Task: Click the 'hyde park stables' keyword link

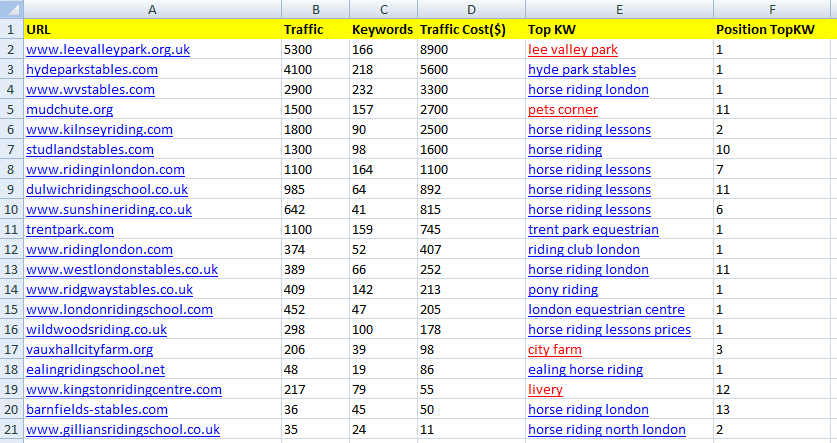Action: pos(582,69)
